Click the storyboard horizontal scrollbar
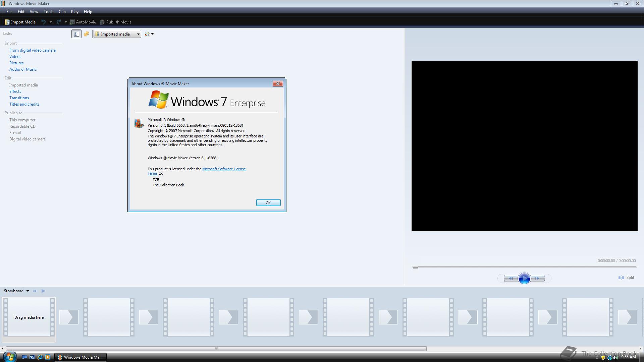This screenshot has height=362, width=644. point(216,349)
